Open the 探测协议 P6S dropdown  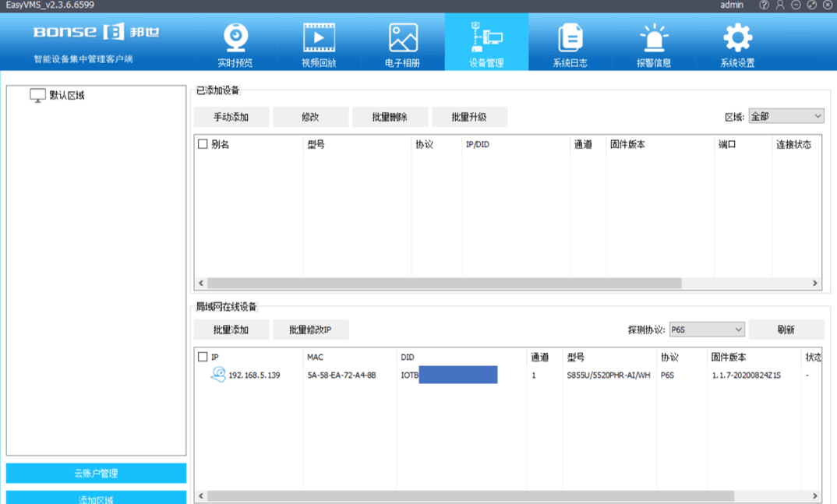coord(706,330)
